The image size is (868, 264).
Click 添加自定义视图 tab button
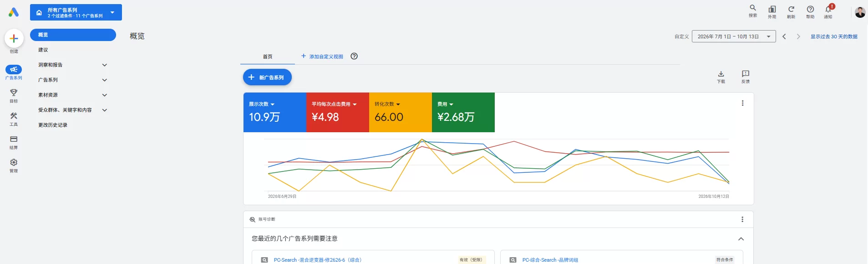pos(322,57)
